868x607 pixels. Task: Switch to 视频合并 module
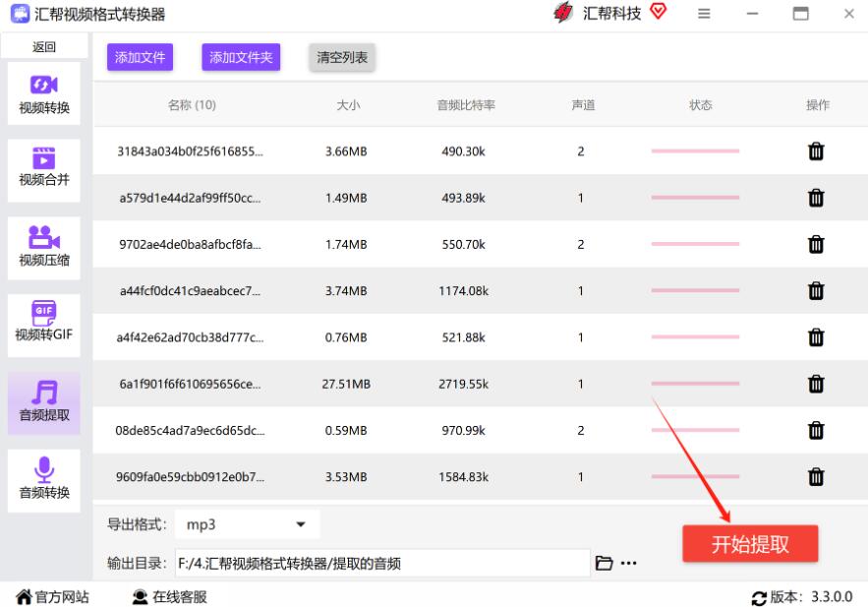point(44,170)
